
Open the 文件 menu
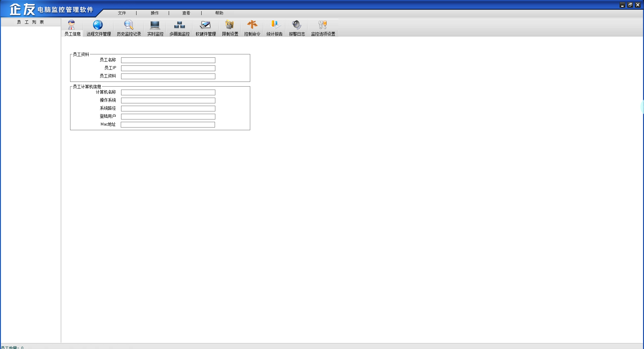click(122, 13)
